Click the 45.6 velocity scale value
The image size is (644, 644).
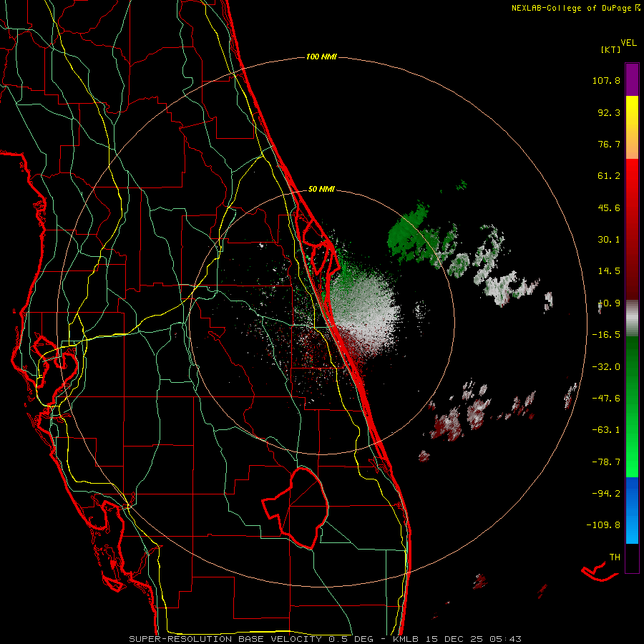[609, 208]
